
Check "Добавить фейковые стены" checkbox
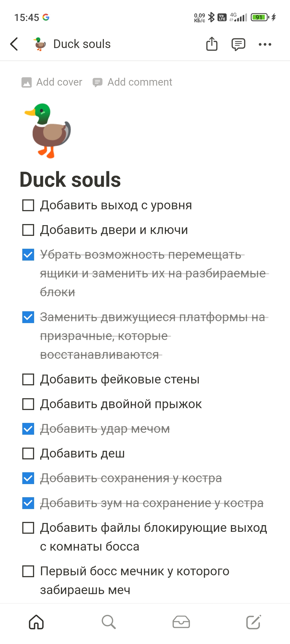tap(28, 379)
